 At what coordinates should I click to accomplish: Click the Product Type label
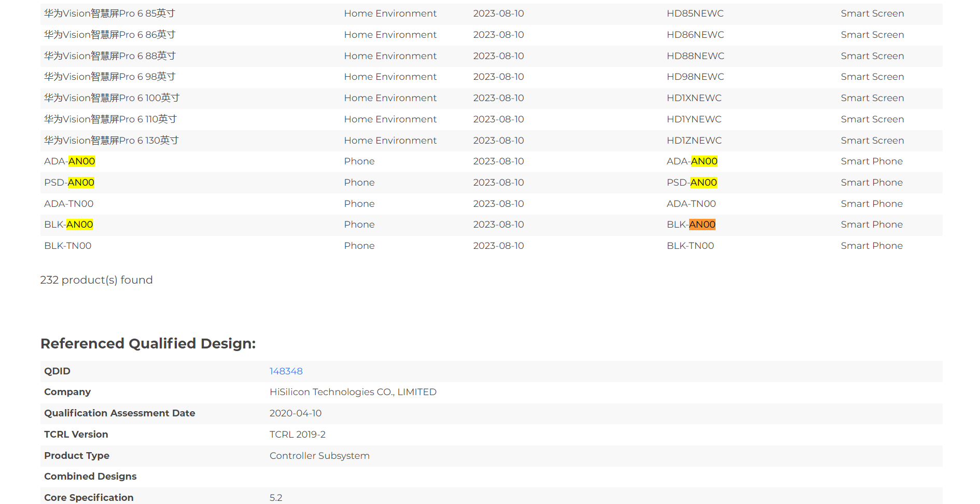[76, 456]
